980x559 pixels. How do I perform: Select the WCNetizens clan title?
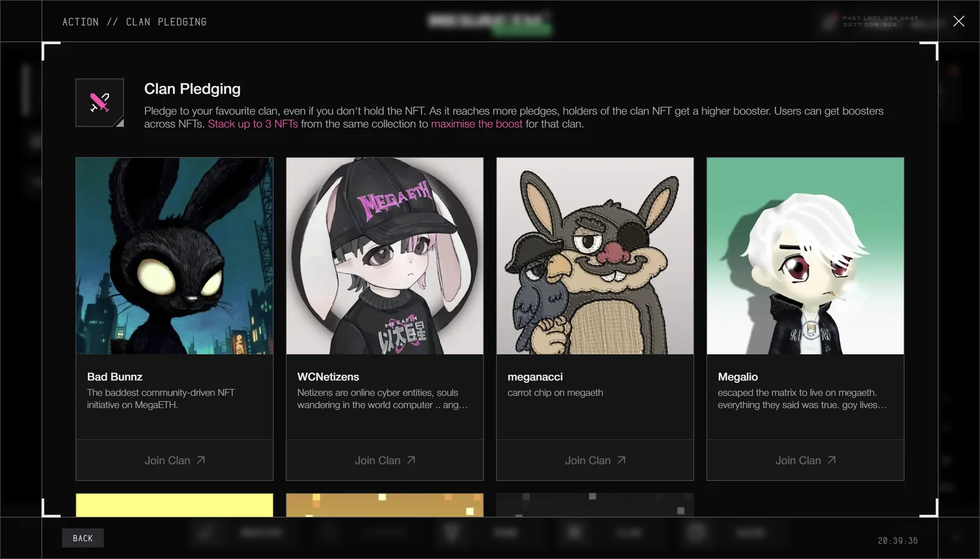pos(328,377)
